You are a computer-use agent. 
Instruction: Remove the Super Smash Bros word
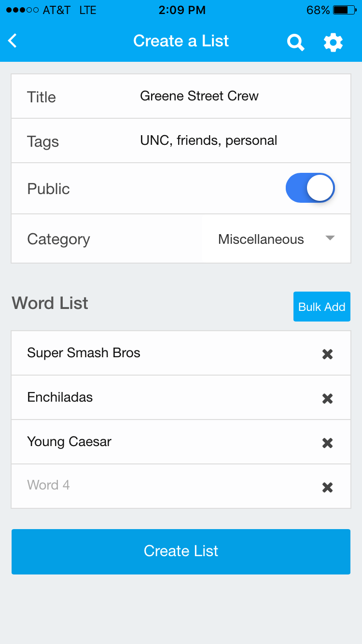(327, 354)
